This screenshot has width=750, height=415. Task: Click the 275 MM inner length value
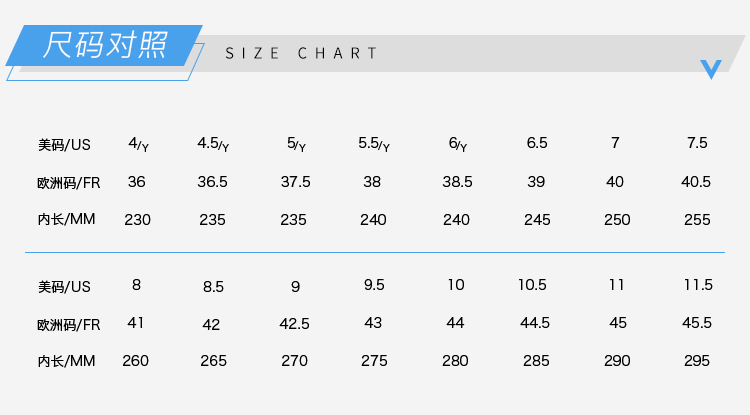(x=374, y=361)
